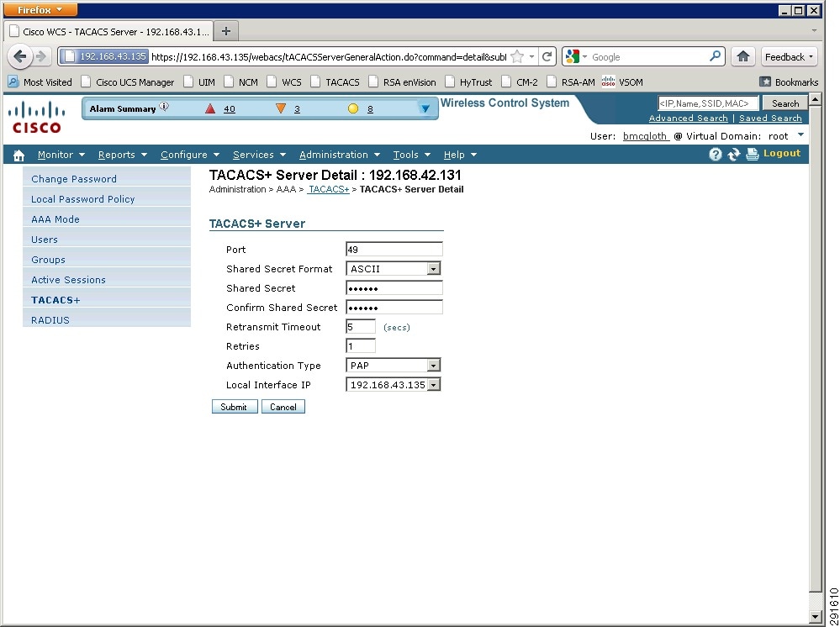The width and height of the screenshot is (840, 627).
Task: Open the Most Visited bookmarks folder
Action: (40, 82)
